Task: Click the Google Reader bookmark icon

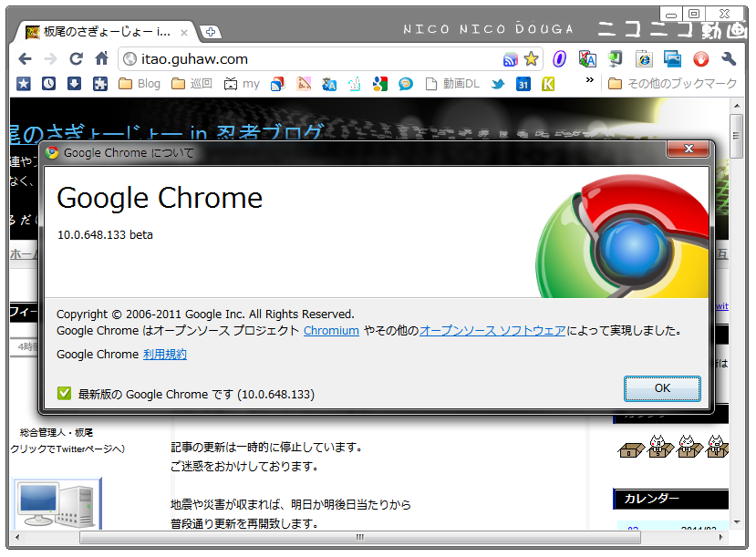Action: click(278, 84)
